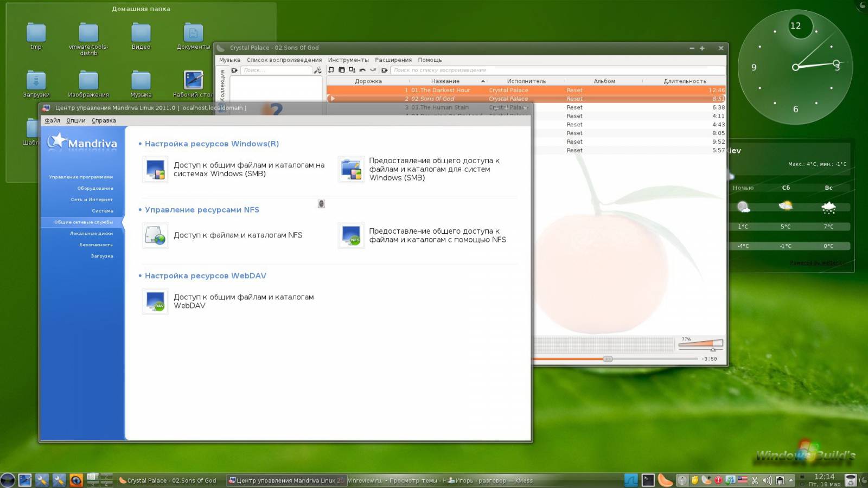The height and width of the screenshot is (488, 868).
Task: Launch the terminal from the bottom panel
Action: pos(648,480)
